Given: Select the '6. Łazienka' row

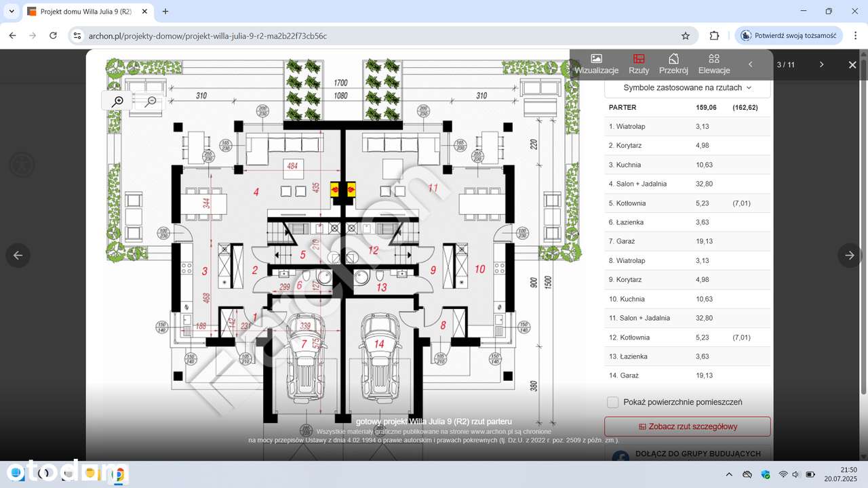Looking at the screenshot, I should click(688, 222).
